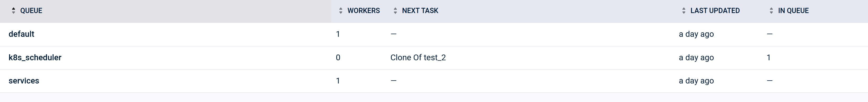Click the default row's a day ago timestamp
Viewport: 868px width, 102px height.
[x=696, y=34]
